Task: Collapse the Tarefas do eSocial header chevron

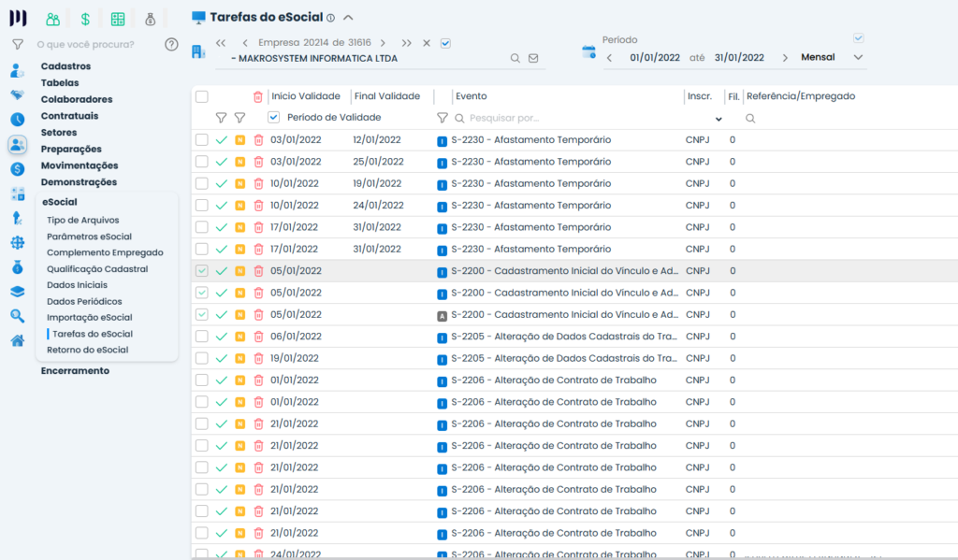Action: pyautogui.click(x=348, y=18)
